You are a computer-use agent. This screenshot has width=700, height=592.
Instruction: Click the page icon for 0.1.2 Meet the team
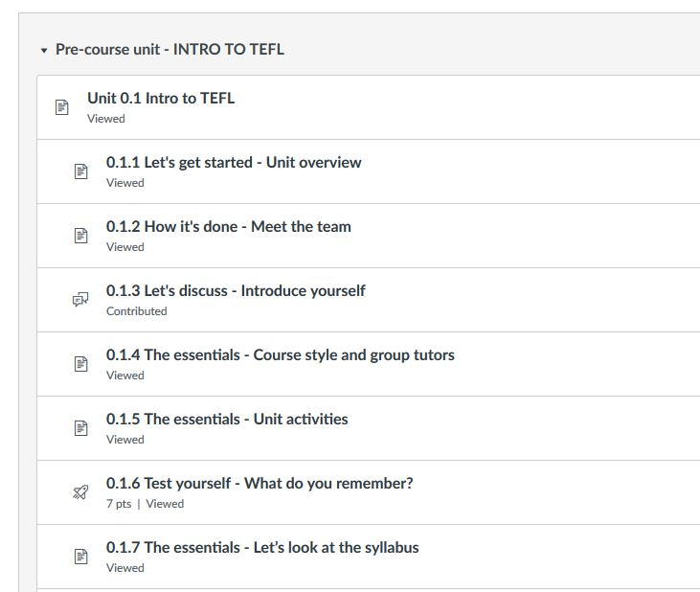tap(80, 236)
